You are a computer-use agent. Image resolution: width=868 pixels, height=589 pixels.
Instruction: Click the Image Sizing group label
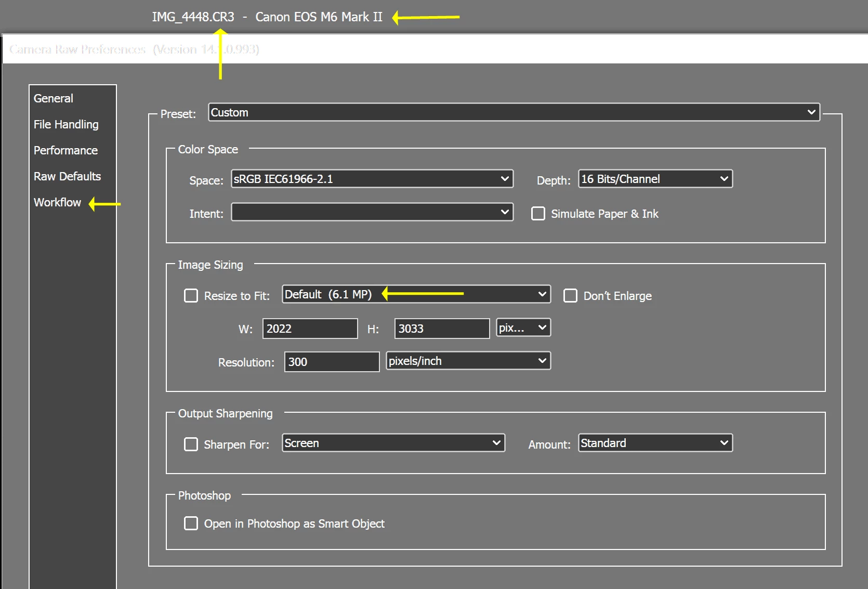211,265
